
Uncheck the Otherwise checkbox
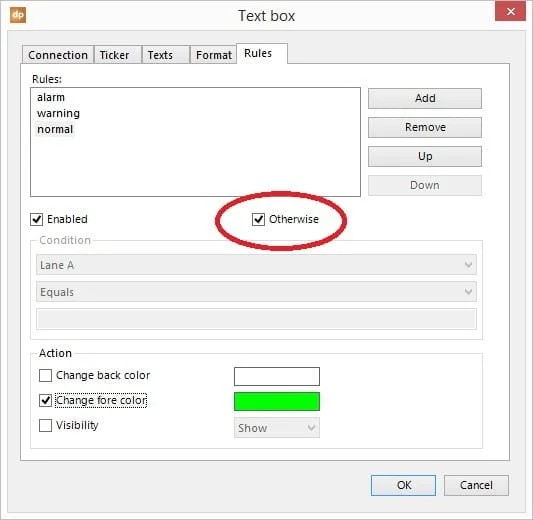pyautogui.click(x=258, y=219)
